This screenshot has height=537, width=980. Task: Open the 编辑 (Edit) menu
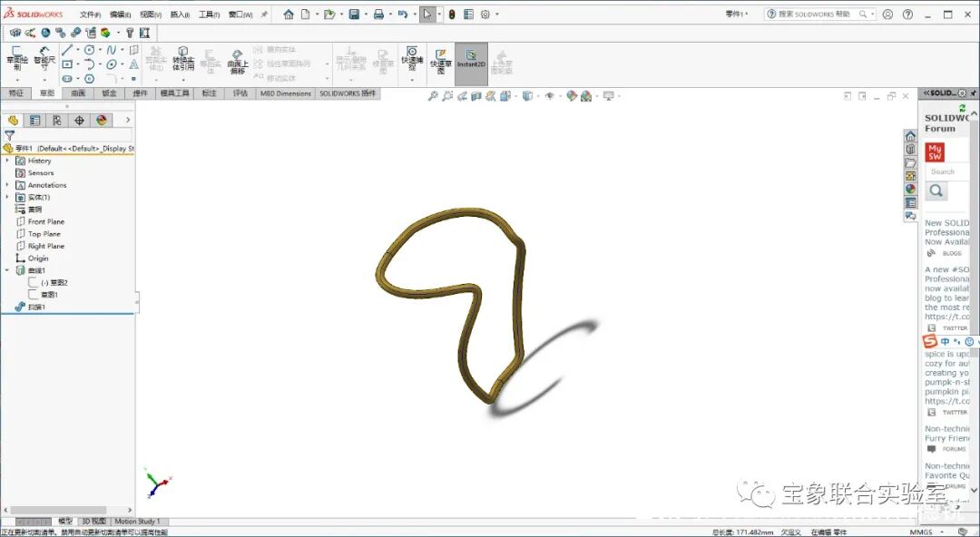pyautogui.click(x=120, y=15)
